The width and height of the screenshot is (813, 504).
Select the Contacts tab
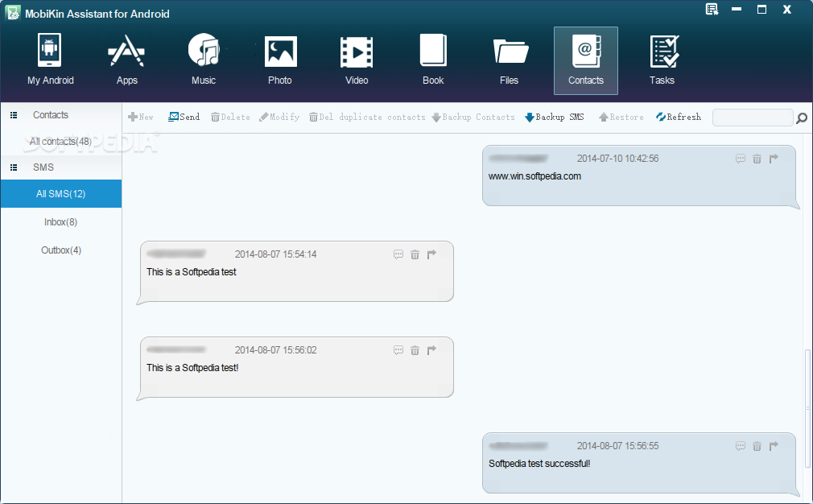pos(586,60)
